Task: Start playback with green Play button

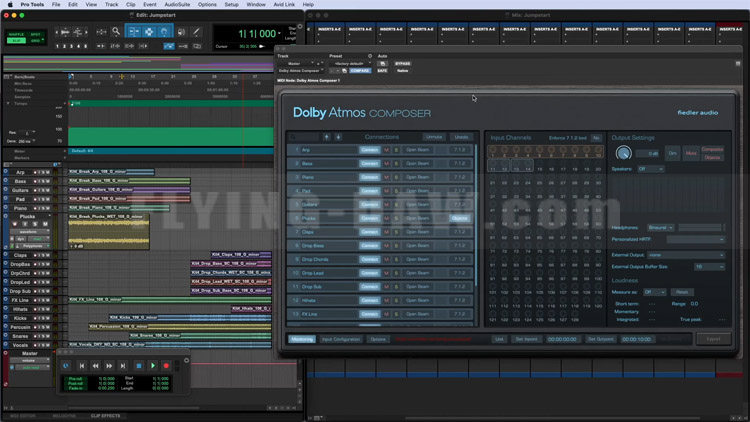Action: (x=153, y=366)
